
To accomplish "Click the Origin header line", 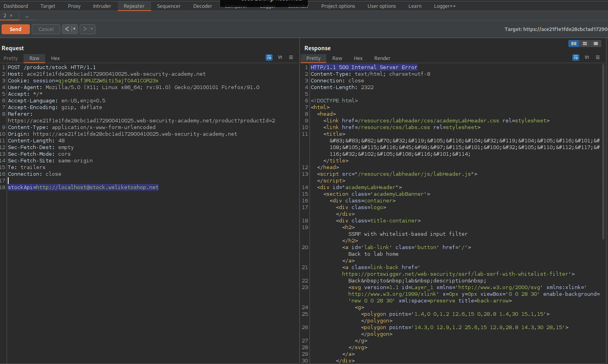I will tap(123, 134).
